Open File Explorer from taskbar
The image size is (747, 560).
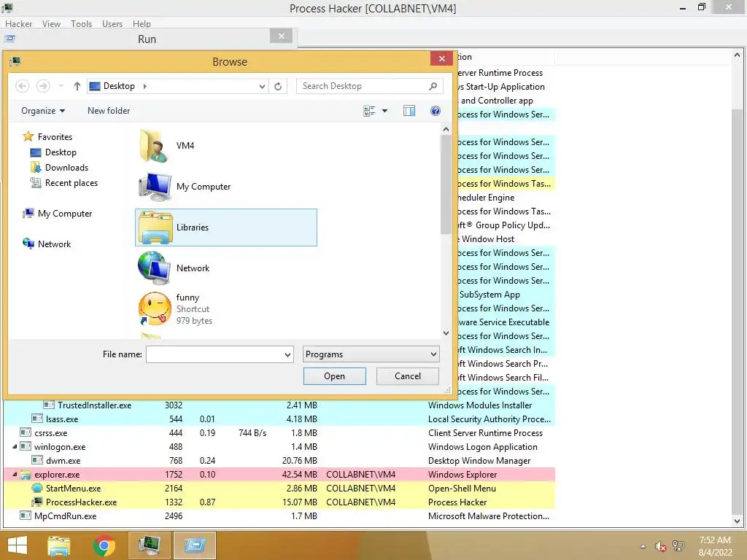[59, 545]
